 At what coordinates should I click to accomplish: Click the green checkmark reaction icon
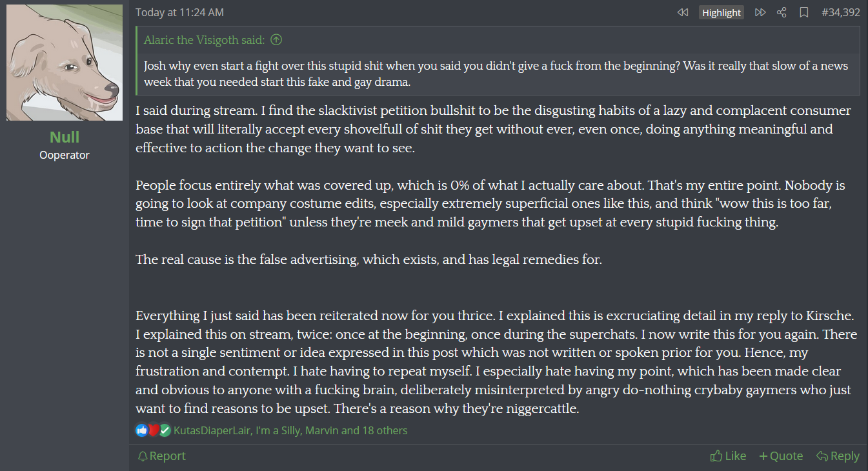tap(165, 430)
